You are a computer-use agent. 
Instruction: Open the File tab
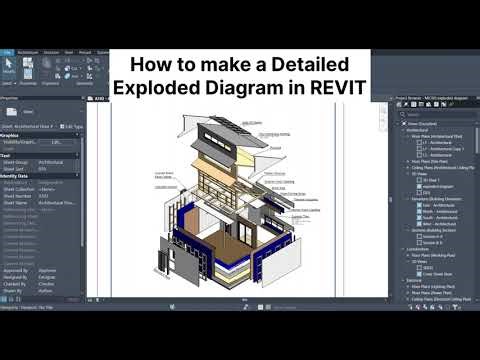tap(7, 52)
